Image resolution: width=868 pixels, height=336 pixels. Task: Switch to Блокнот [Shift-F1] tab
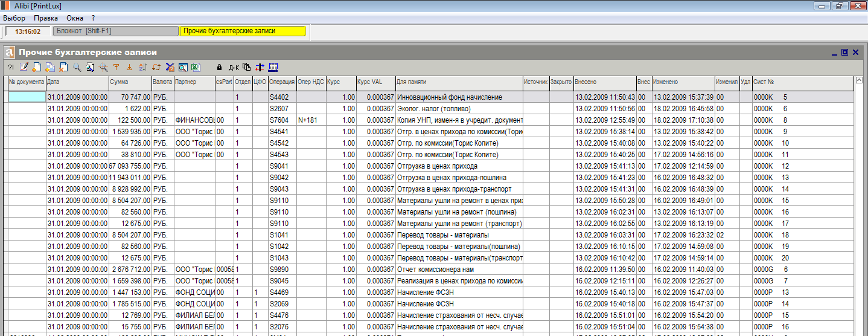pyautogui.click(x=115, y=31)
